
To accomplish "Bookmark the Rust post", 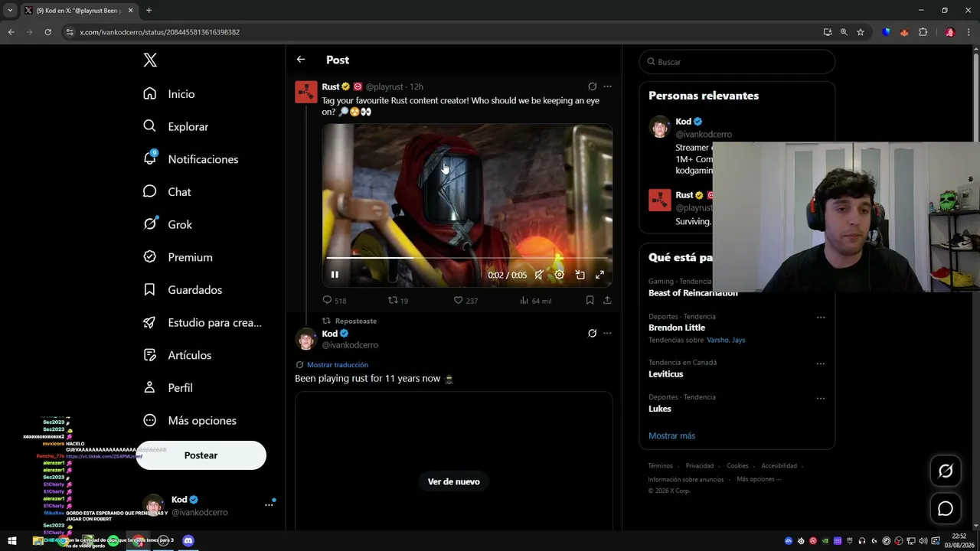I will pyautogui.click(x=590, y=301).
